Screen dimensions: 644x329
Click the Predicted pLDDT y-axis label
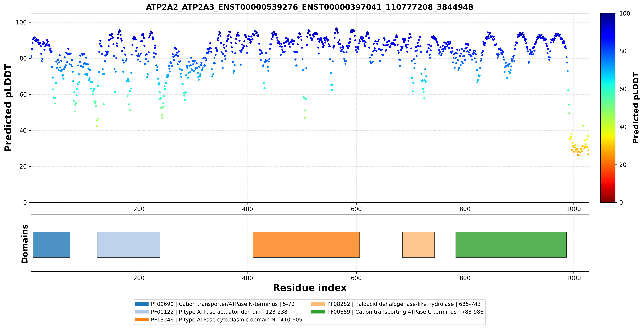click(8, 108)
